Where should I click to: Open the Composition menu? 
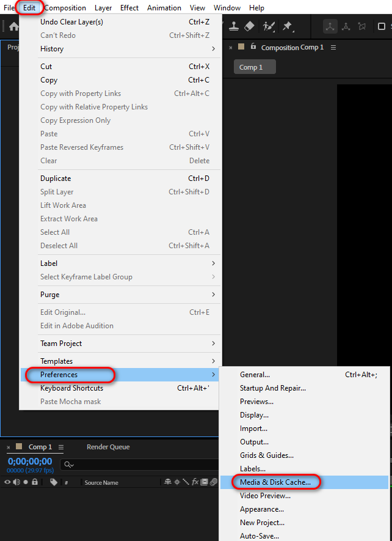[65, 7]
